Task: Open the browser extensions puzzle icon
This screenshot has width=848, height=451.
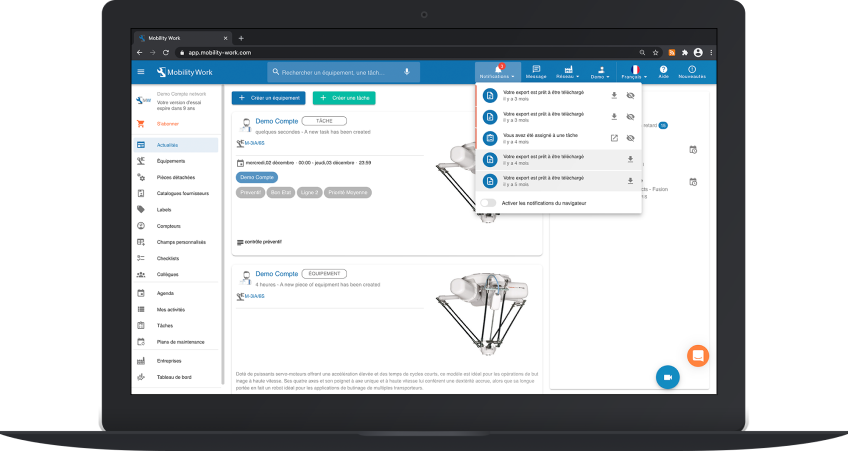Action: point(685,52)
